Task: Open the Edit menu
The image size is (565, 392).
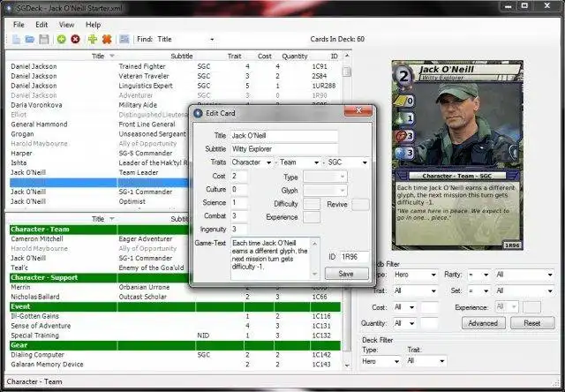Action: pos(41,25)
